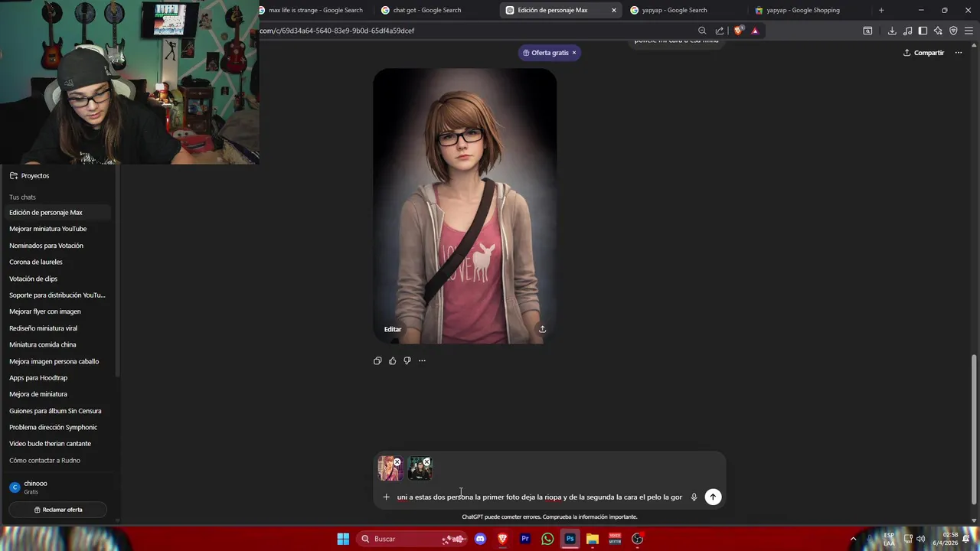
Task: Click the music playlist toolbar icon
Action: [907, 31]
